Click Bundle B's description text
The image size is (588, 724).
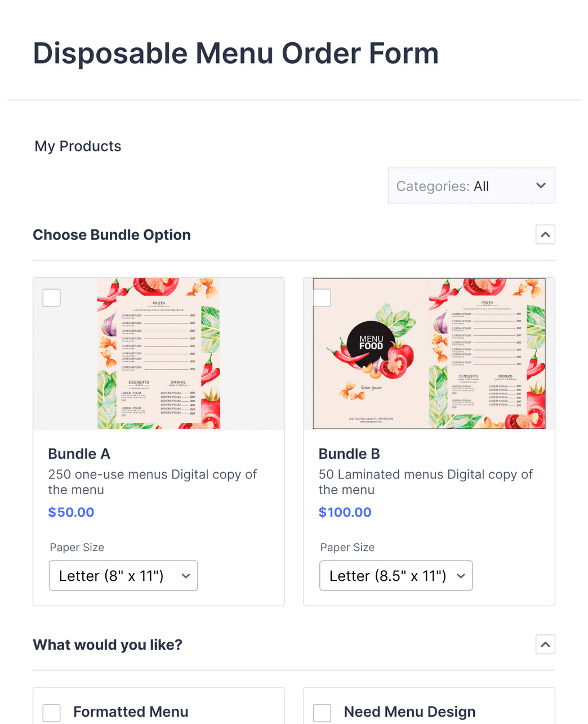click(x=426, y=482)
